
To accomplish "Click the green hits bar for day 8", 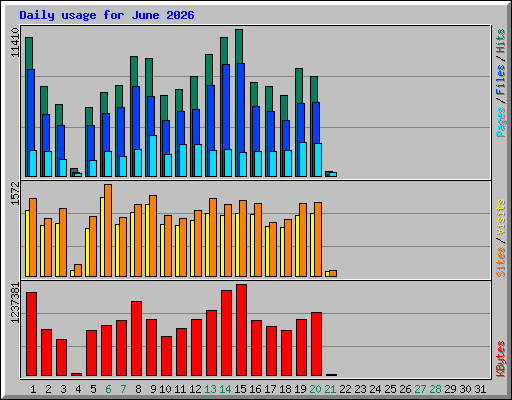I will [x=134, y=71].
